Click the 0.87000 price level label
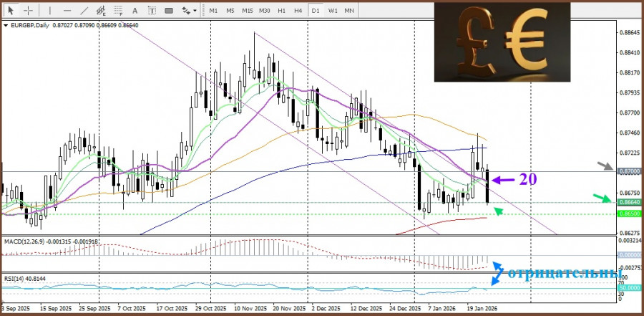The height and width of the screenshot is (316, 644). (629, 172)
